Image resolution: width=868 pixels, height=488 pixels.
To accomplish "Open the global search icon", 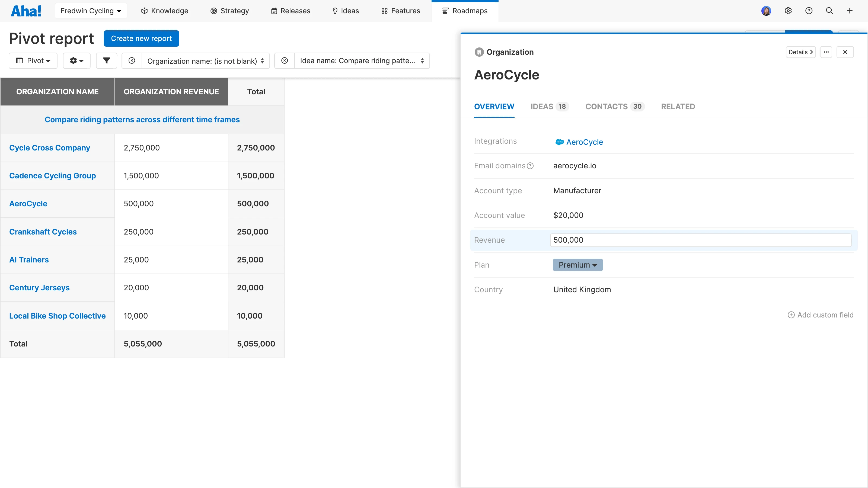I will click(x=829, y=11).
